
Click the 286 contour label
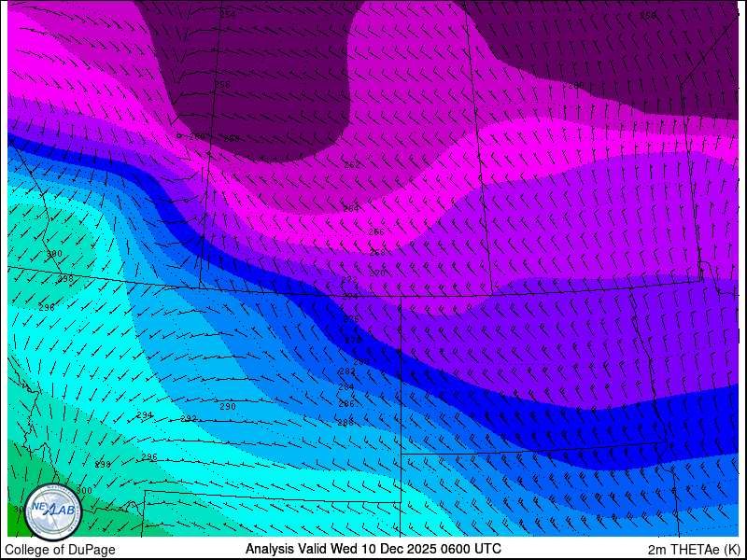[346, 404]
